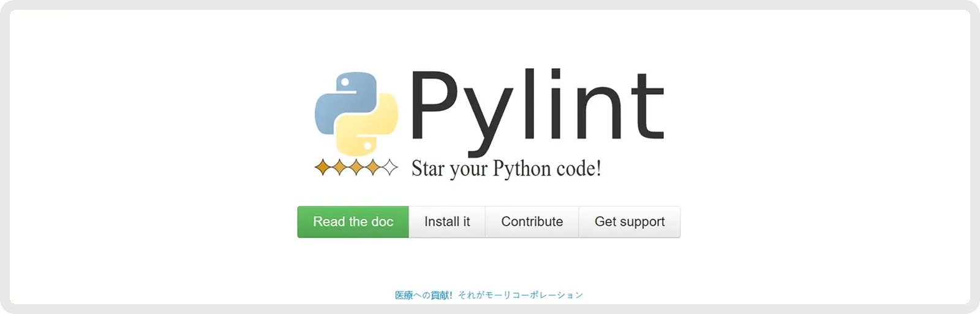980x314 pixels.
Task: Click the first gold star in the rating
Action: (x=323, y=167)
